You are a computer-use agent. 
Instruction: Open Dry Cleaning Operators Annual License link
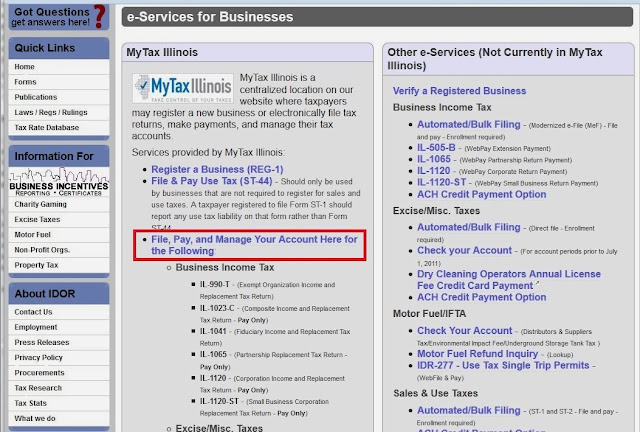pyautogui.click(x=509, y=280)
